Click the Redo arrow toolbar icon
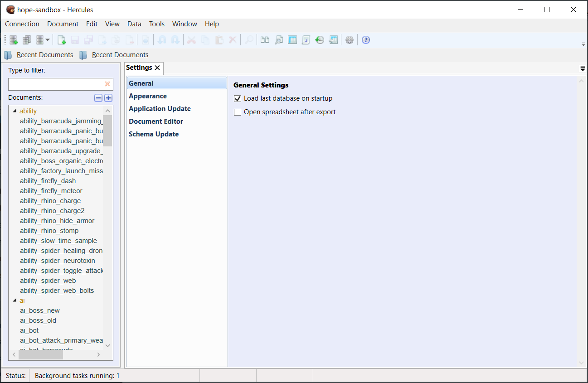The image size is (588, 383). pyautogui.click(x=175, y=40)
